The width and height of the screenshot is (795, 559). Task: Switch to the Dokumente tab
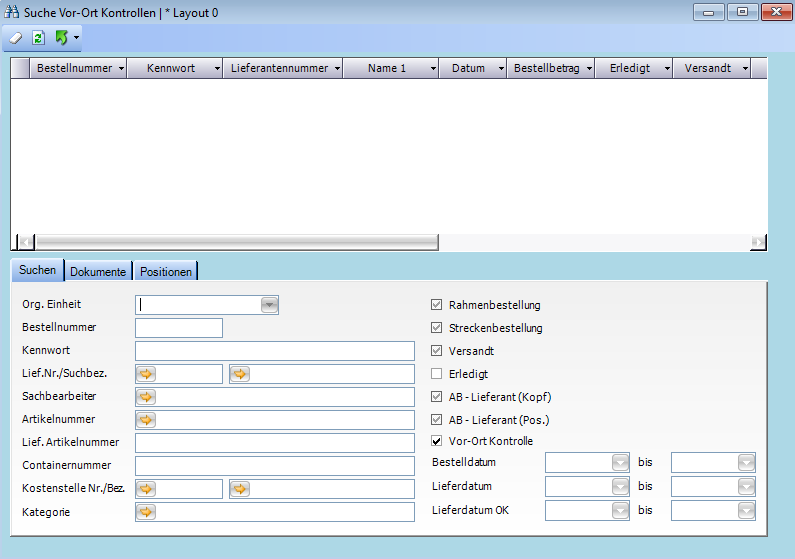pyautogui.click(x=98, y=272)
